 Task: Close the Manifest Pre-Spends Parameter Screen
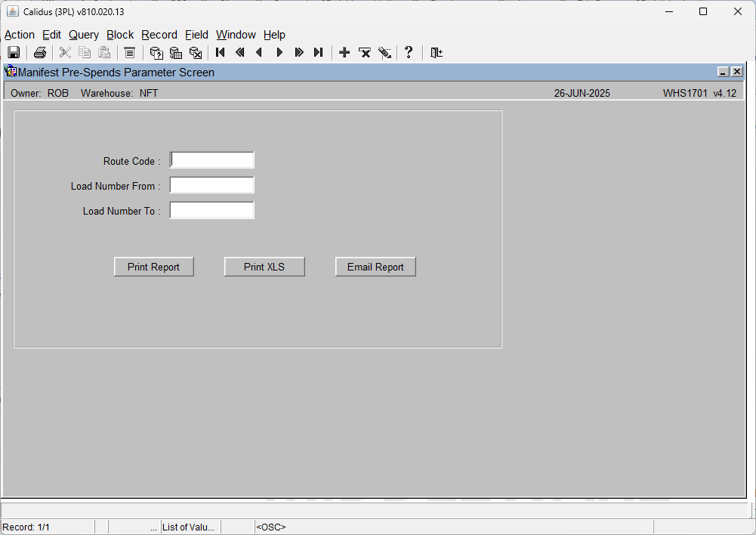[x=736, y=72]
